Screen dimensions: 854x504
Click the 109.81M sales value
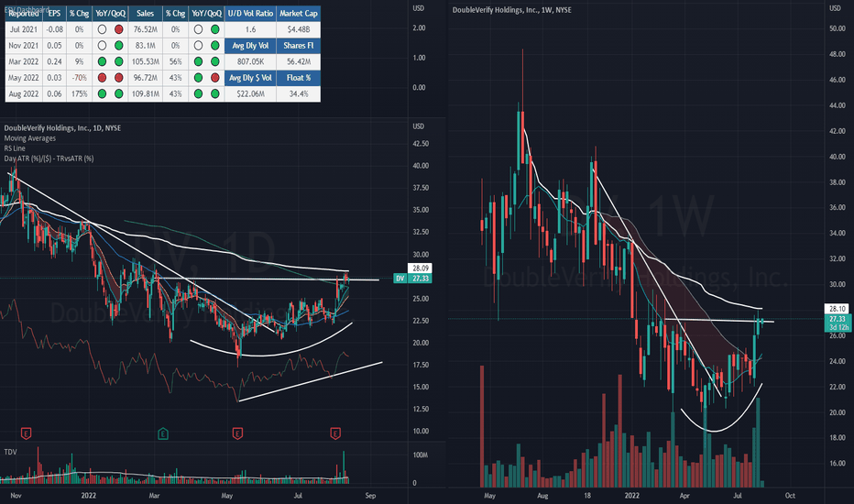(146, 93)
